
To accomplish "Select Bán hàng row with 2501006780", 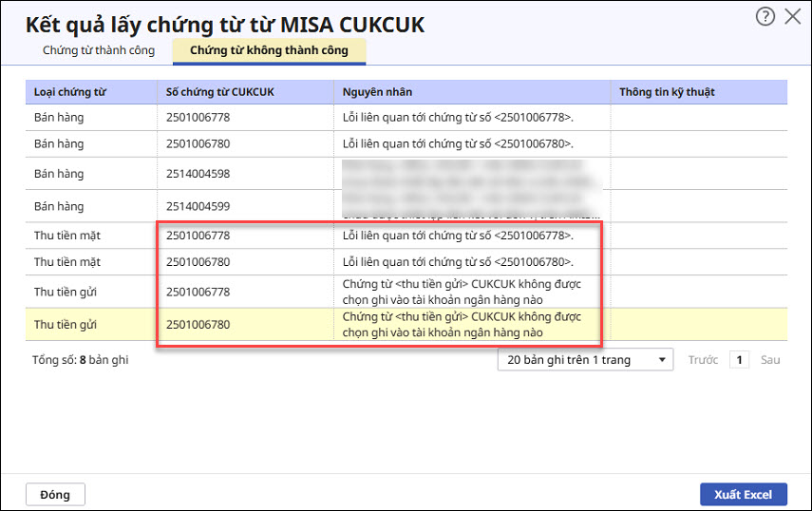I will [406, 144].
